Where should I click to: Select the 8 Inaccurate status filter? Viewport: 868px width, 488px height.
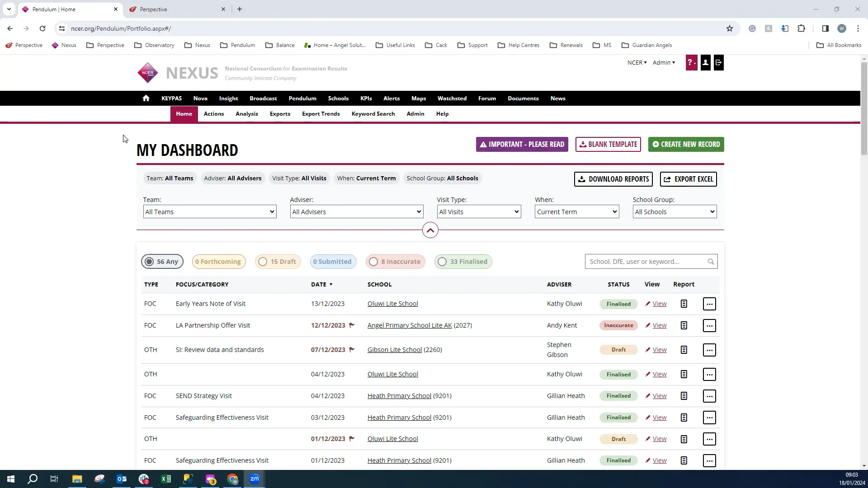pyautogui.click(x=395, y=262)
